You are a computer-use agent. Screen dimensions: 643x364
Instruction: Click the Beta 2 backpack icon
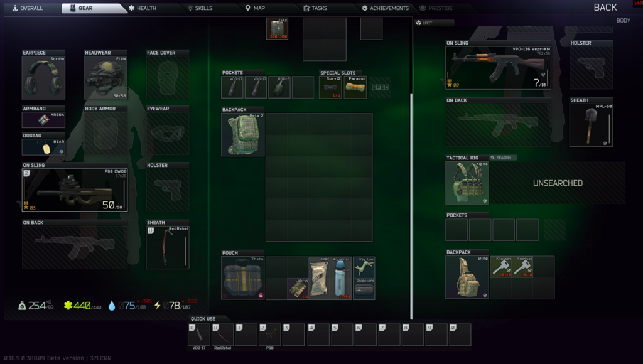[243, 135]
